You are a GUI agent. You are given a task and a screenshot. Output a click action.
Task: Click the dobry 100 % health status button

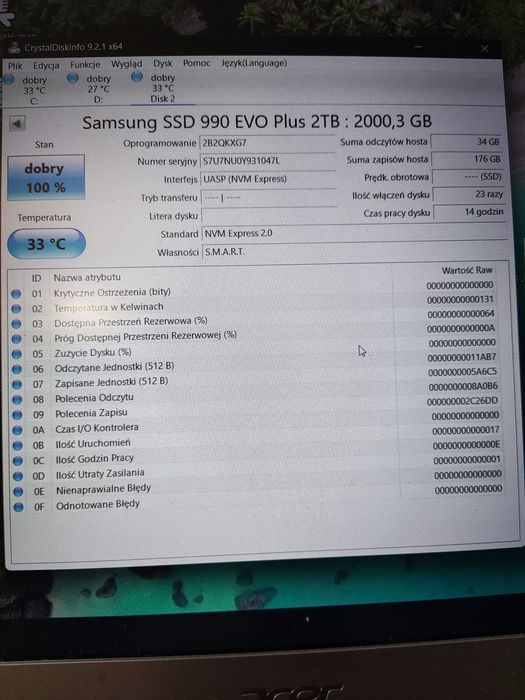[46, 178]
